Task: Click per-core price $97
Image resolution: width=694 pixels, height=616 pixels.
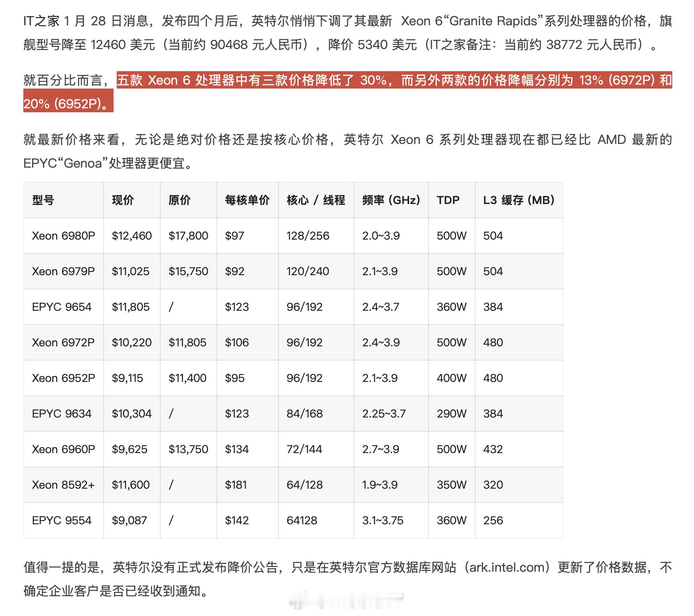Action: click(235, 236)
